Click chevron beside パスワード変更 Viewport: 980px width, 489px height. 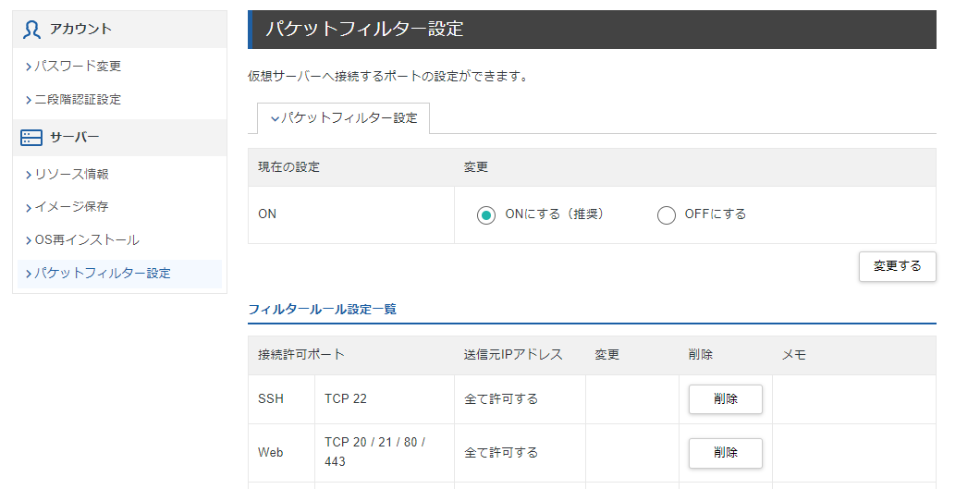point(29,67)
